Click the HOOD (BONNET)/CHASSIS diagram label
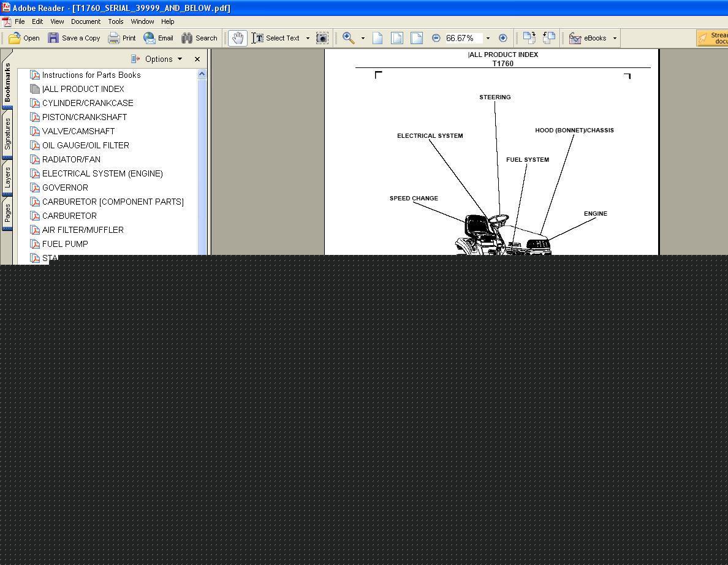Viewport: 728px width, 565px height. click(x=574, y=130)
